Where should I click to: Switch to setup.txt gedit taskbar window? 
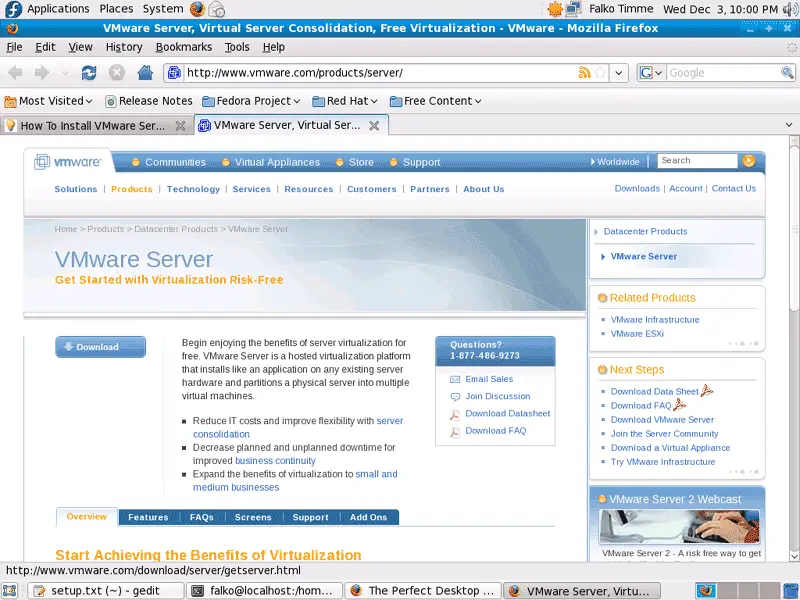click(105, 591)
